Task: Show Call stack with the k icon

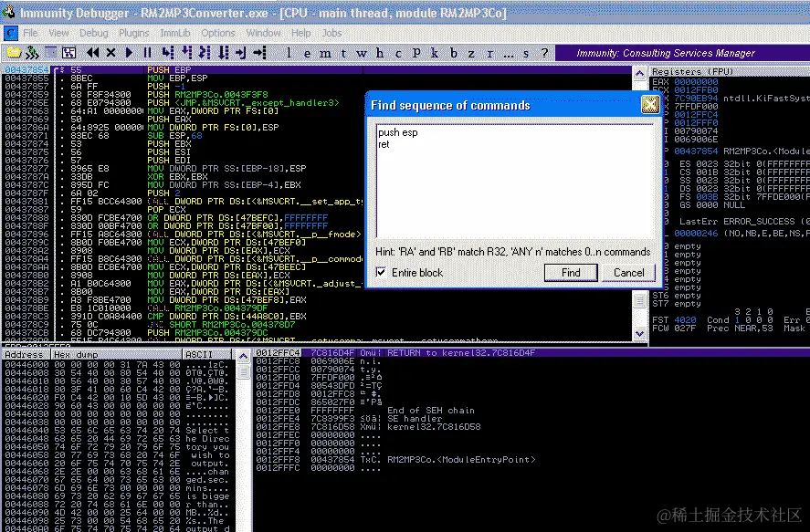Action: [x=435, y=53]
